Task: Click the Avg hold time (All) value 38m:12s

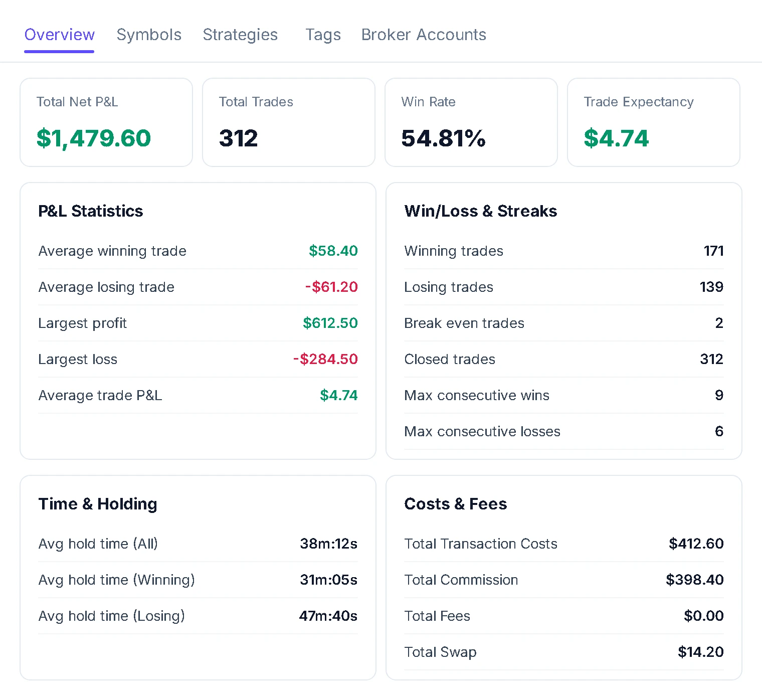Action: click(x=328, y=544)
